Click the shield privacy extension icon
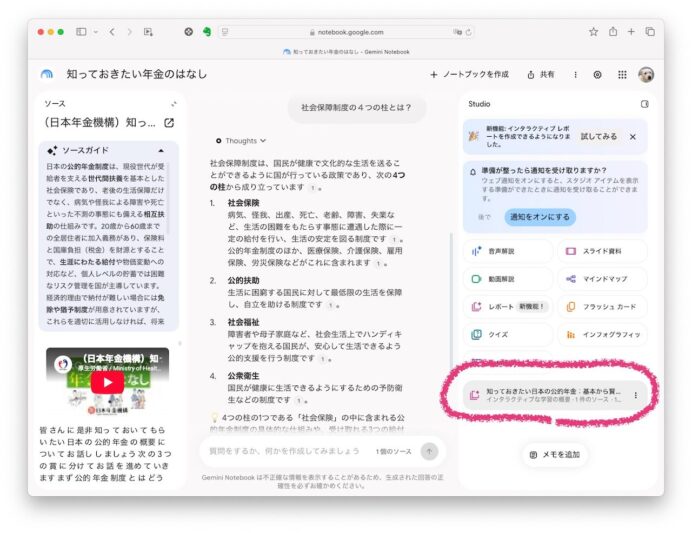The height and width of the screenshot is (533, 692). [x=188, y=32]
